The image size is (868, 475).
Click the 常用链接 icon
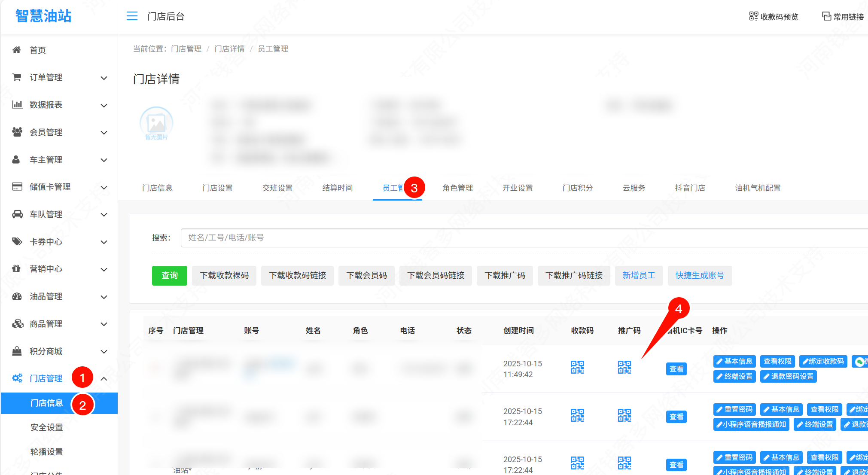tap(826, 16)
